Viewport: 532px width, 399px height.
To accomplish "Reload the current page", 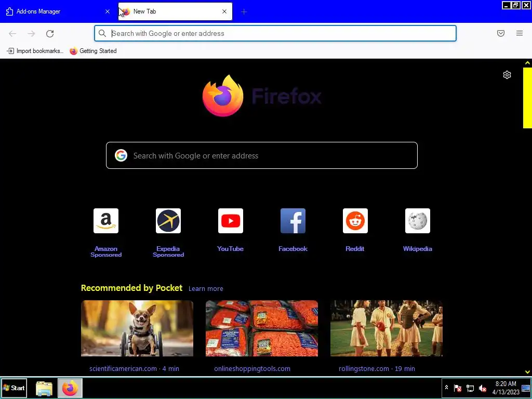I will click(50, 34).
